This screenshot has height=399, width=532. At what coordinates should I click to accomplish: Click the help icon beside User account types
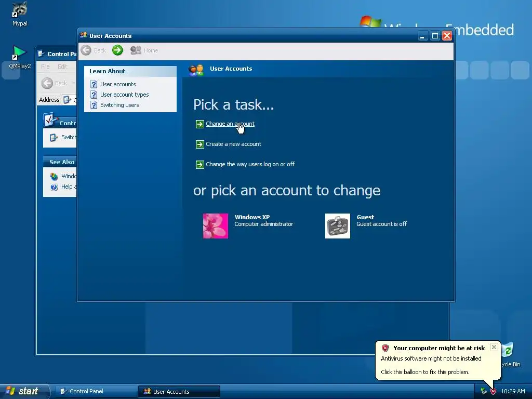click(94, 95)
